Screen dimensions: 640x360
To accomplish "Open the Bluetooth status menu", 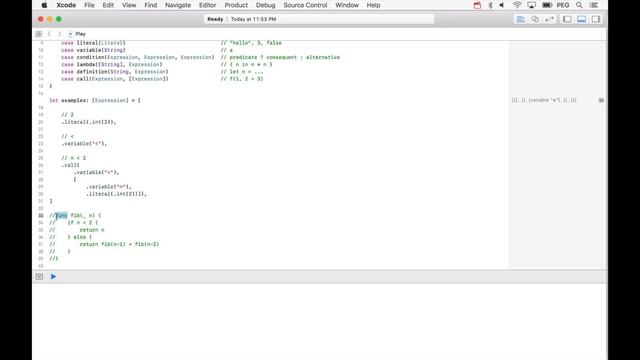I will (490, 5).
